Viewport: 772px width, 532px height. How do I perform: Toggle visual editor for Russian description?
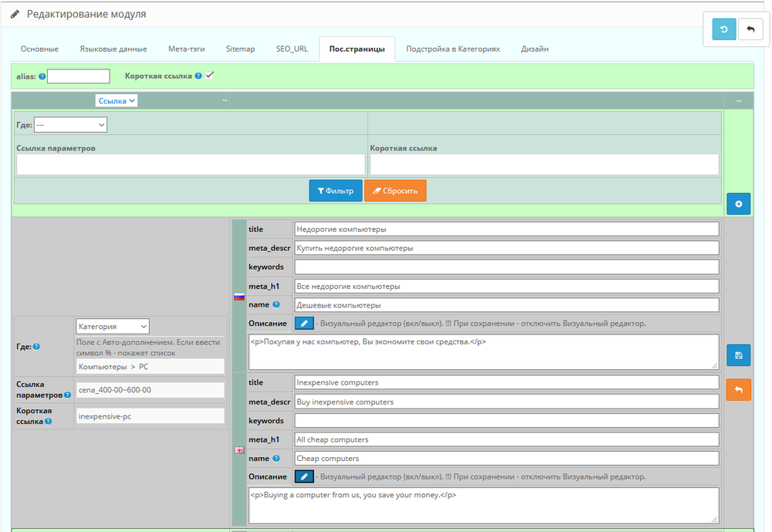[304, 324]
